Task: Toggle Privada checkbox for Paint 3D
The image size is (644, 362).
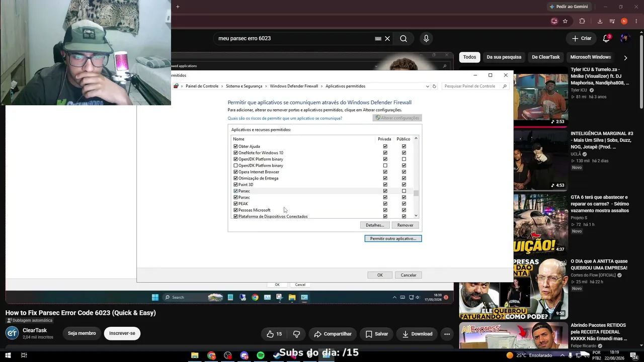Action: (x=385, y=185)
